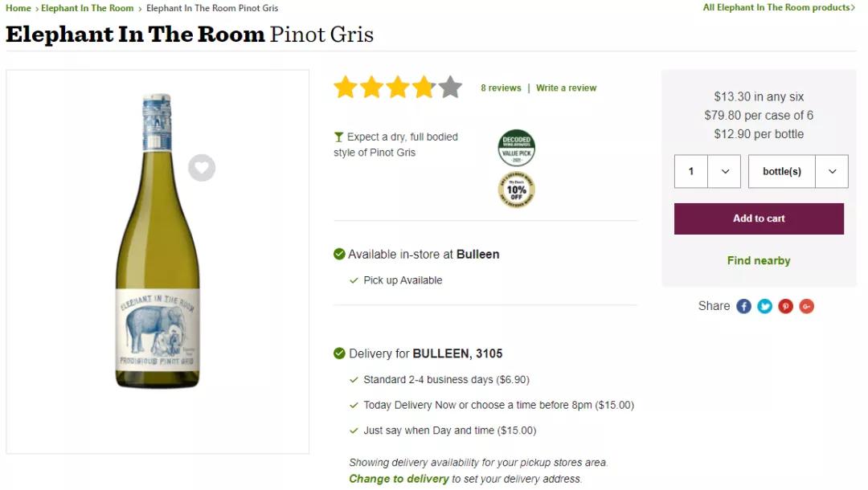Click Find nearby link
868x490 pixels.
759,261
